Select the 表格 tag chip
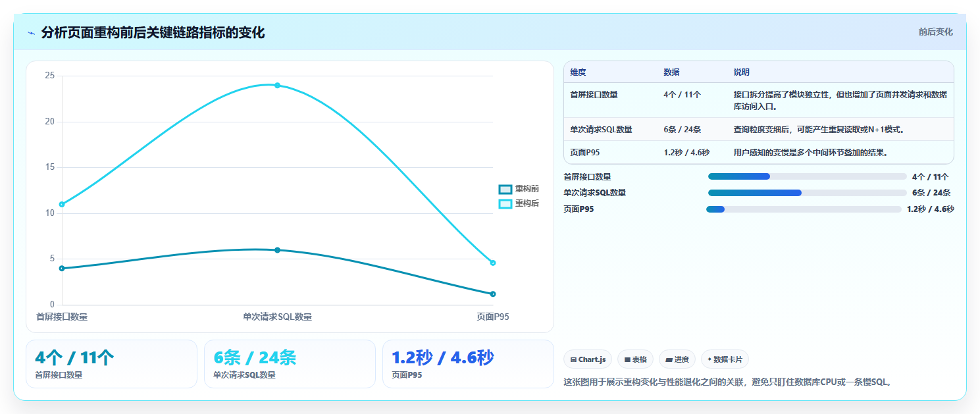 coord(635,359)
